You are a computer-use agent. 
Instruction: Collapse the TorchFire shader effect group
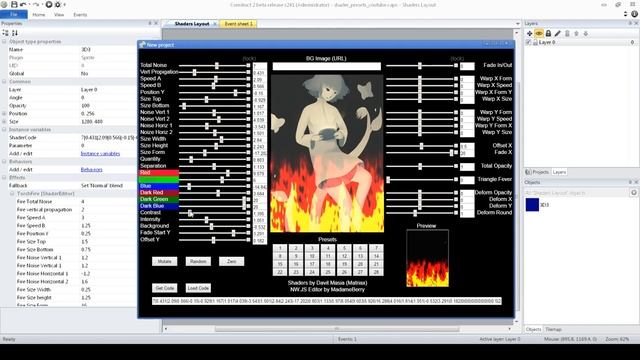[x=12, y=193]
